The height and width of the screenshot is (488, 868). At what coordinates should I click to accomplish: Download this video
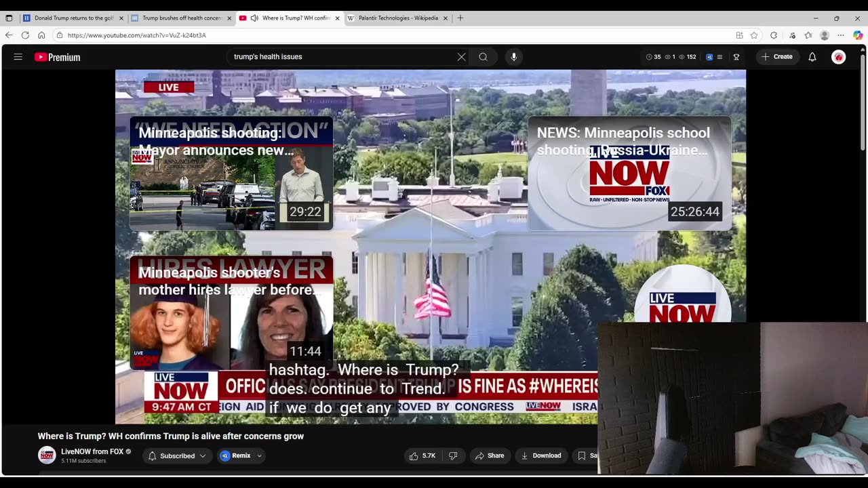[541, 456]
